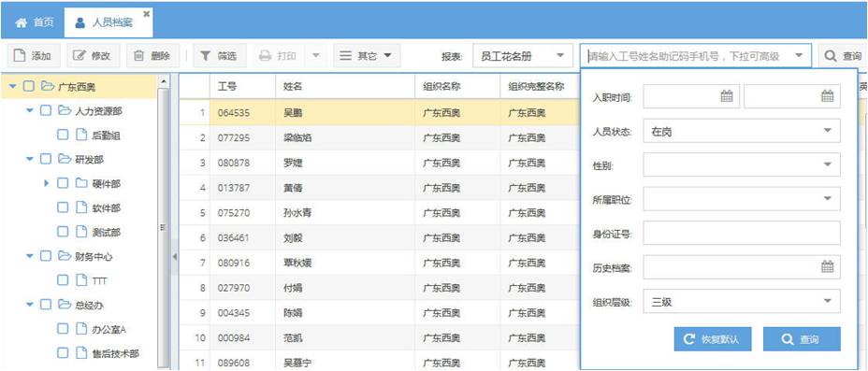Click the 恢复默认 reset button
This screenshot has width=868, height=371.
pos(713,339)
